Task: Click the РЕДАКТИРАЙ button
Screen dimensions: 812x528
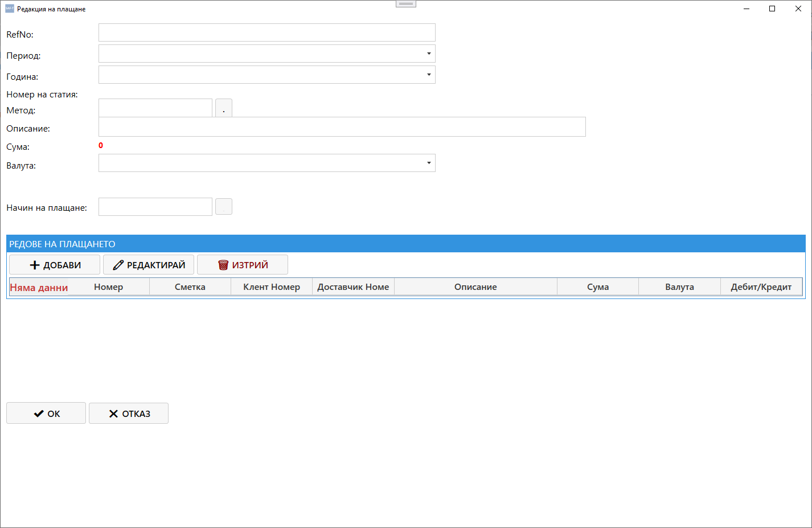Action: click(x=149, y=265)
